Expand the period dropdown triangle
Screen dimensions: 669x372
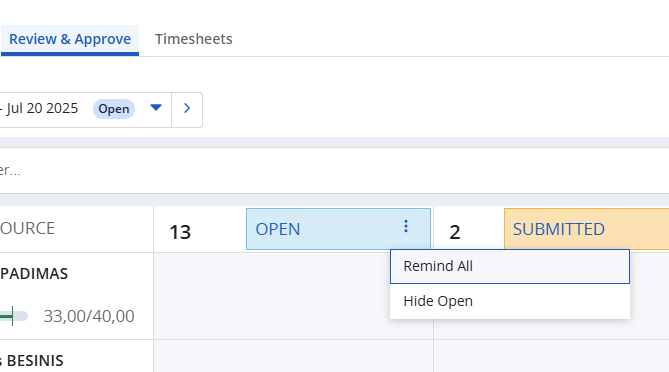pyautogui.click(x=156, y=108)
